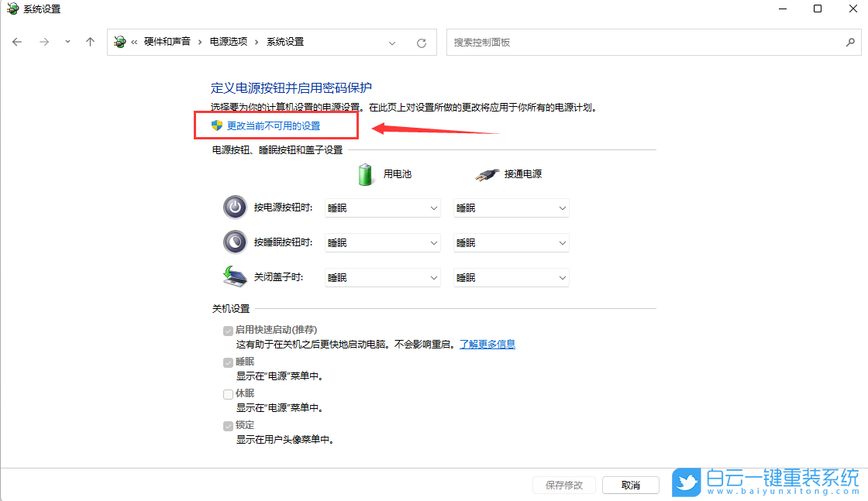Image resolution: width=868 pixels, height=501 pixels.
Task: Click the power plug icon above 接通电源 column
Action: (487, 173)
